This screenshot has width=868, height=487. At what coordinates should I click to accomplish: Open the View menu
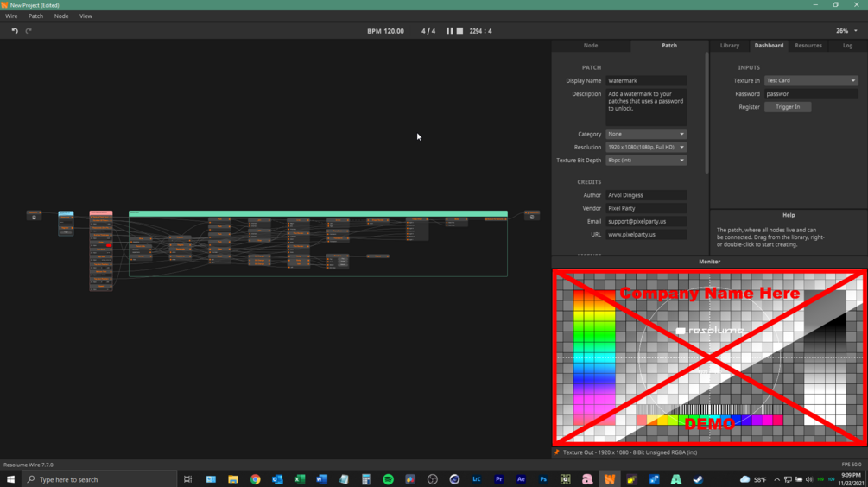(86, 16)
